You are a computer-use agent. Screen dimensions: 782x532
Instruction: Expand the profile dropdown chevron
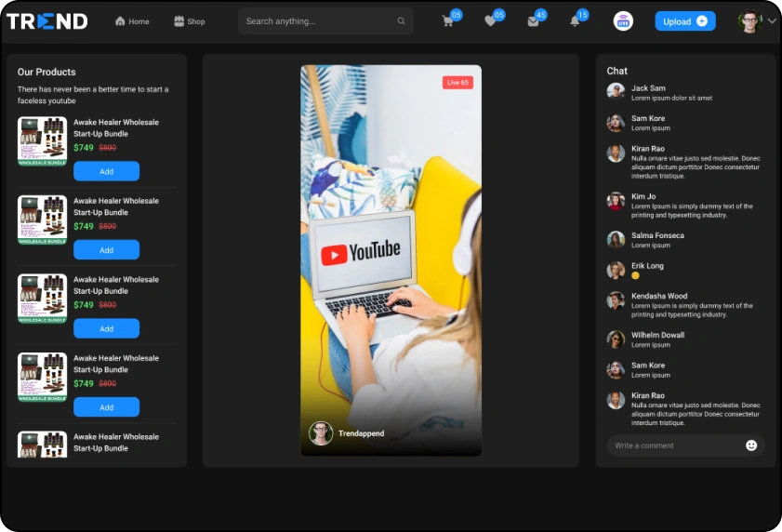click(x=772, y=21)
